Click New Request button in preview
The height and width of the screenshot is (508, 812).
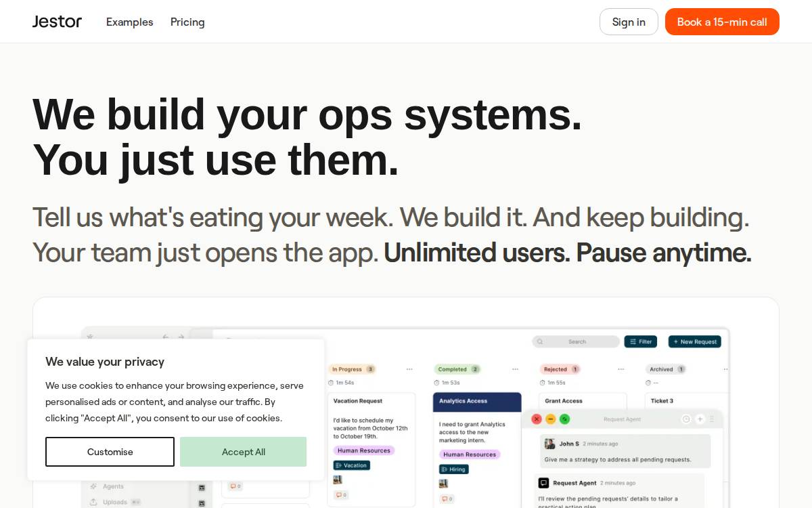[x=695, y=342]
